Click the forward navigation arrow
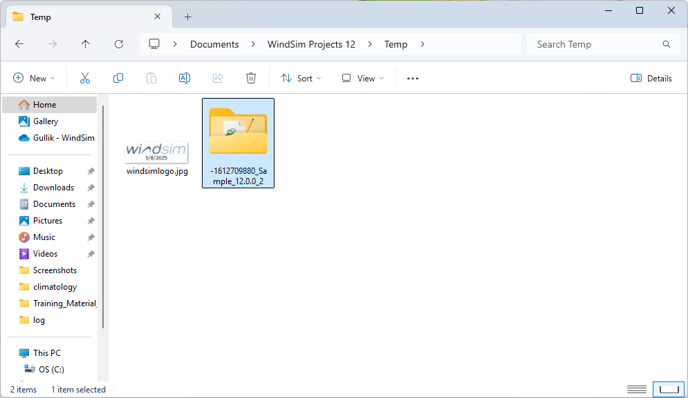The height and width of the screenshot is (398, 688). (52, 44)
